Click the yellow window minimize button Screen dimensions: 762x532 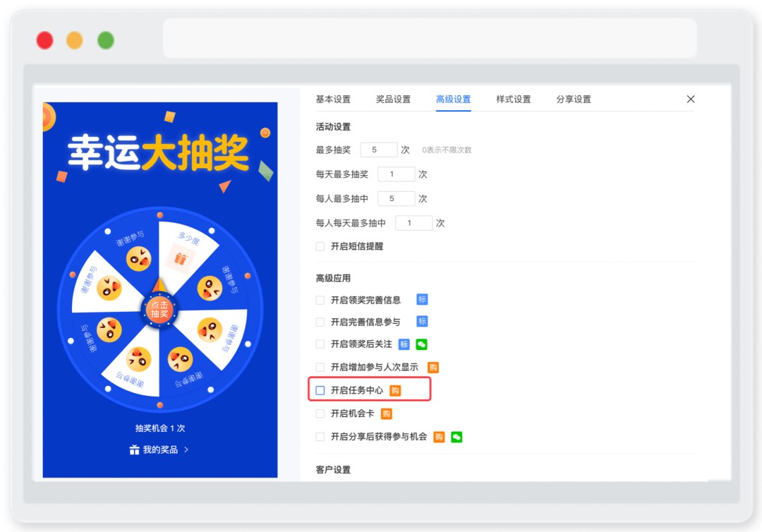pos(74,40)
